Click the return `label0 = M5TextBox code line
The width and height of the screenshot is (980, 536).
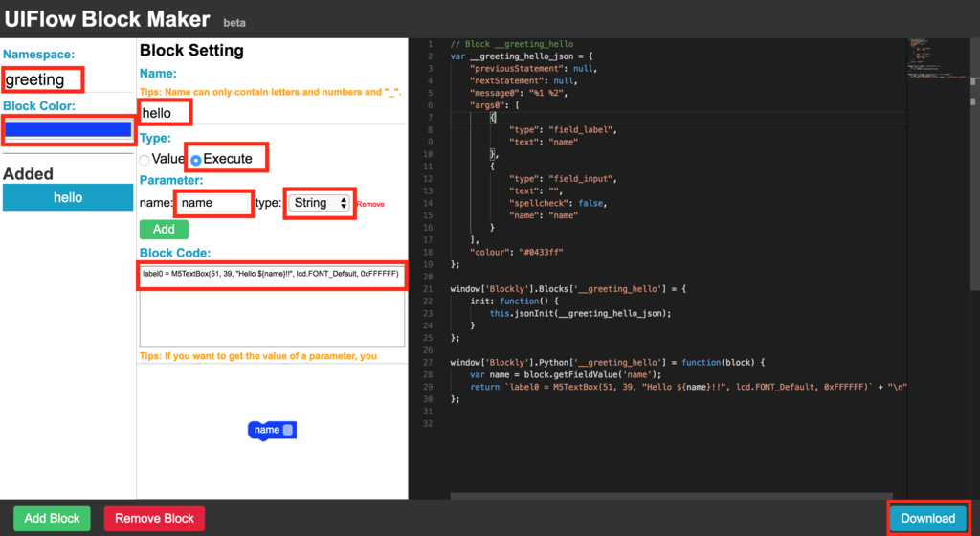[x=688, y=387]
